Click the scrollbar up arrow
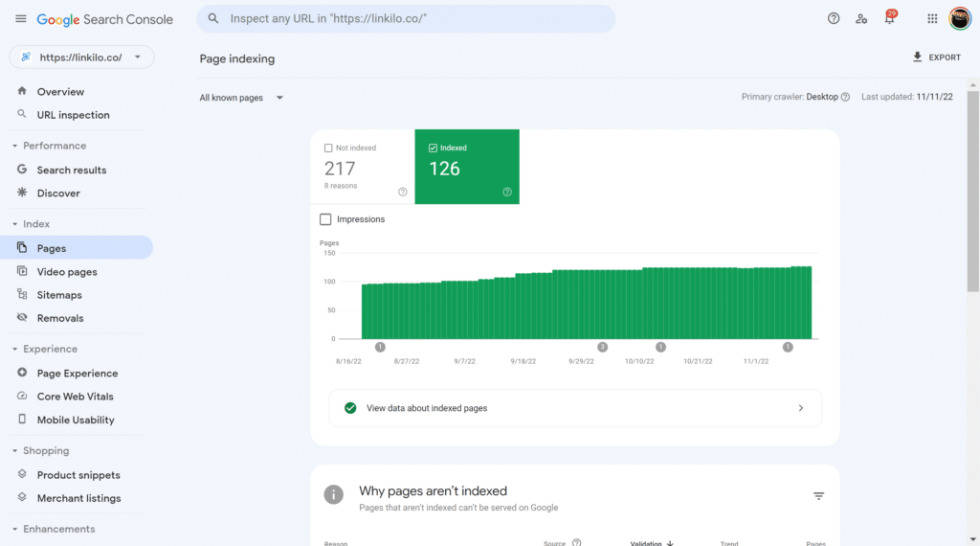The width and height of the screenshot is (980, 546). (972, 84)
